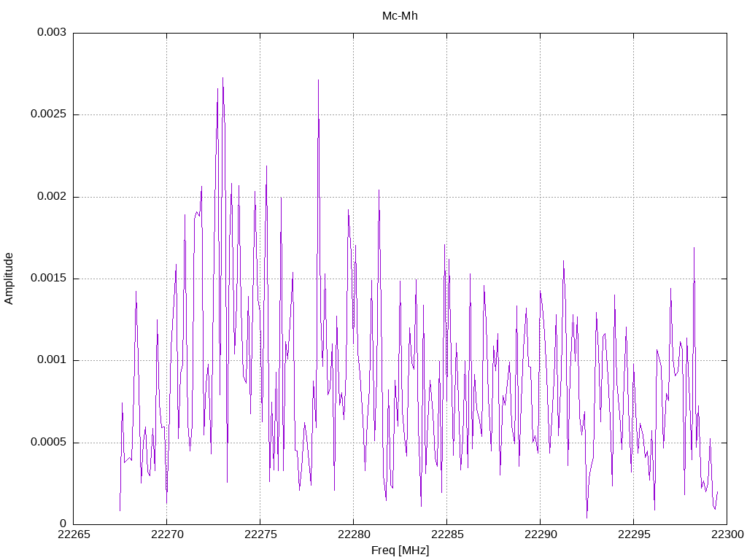The width and height of the screenshot is (747, 560).
Task: Click y-axis tick label 0.001
Action: (52, 360)
